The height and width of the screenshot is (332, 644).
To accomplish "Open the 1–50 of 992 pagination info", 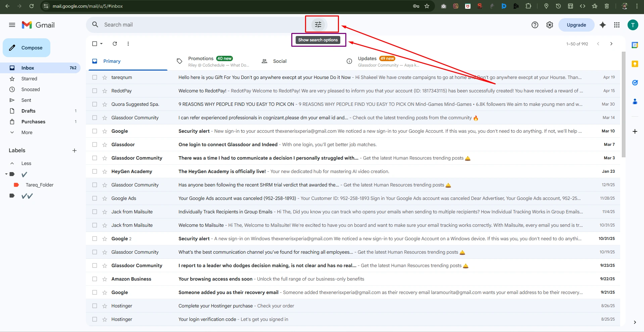I will (x=577, y=44).
